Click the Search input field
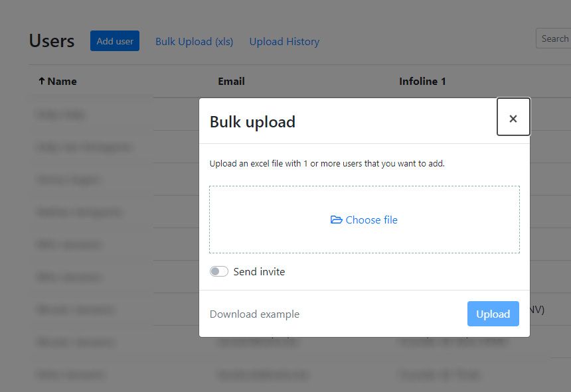571x392 pixels. click(x=554, y=38)
